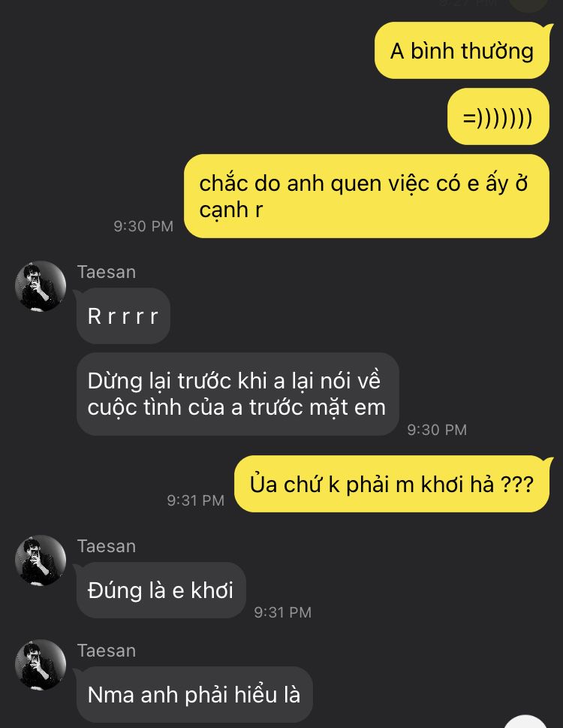Viewport: 563px width, 728px height.
Task: Tap the partially visible avatar at top right
Action: (528, 5)
